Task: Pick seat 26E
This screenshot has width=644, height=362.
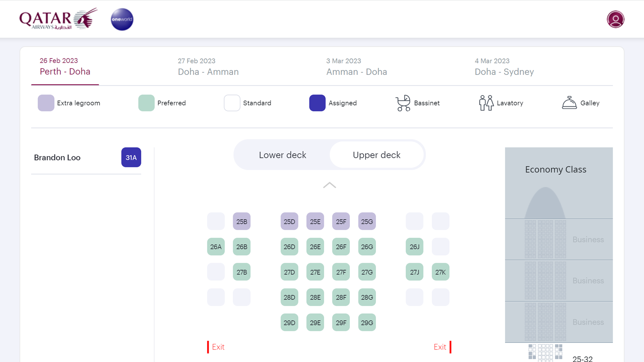Action: [x=315, y=247]
